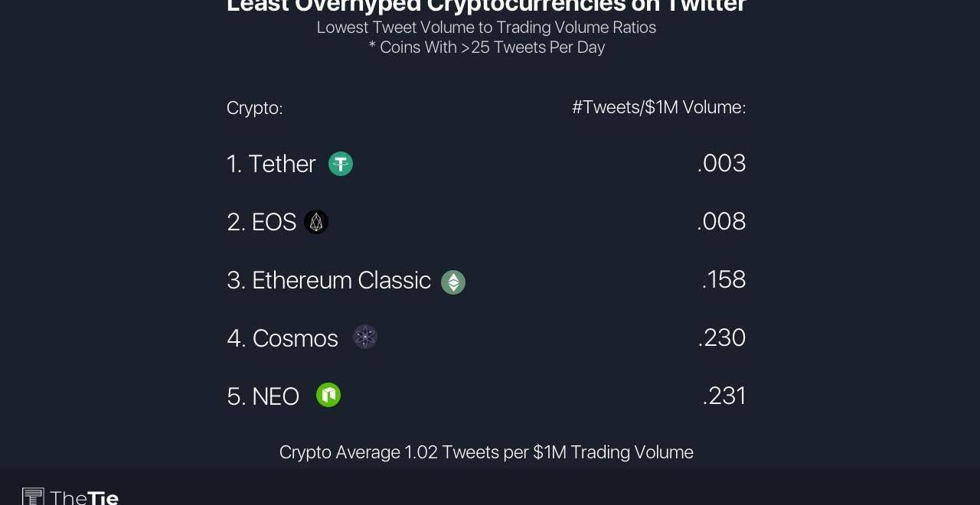Click the green NEO coin icon
Screen dimensions: 980x505
pyautogui.click(x=328, y=395)
